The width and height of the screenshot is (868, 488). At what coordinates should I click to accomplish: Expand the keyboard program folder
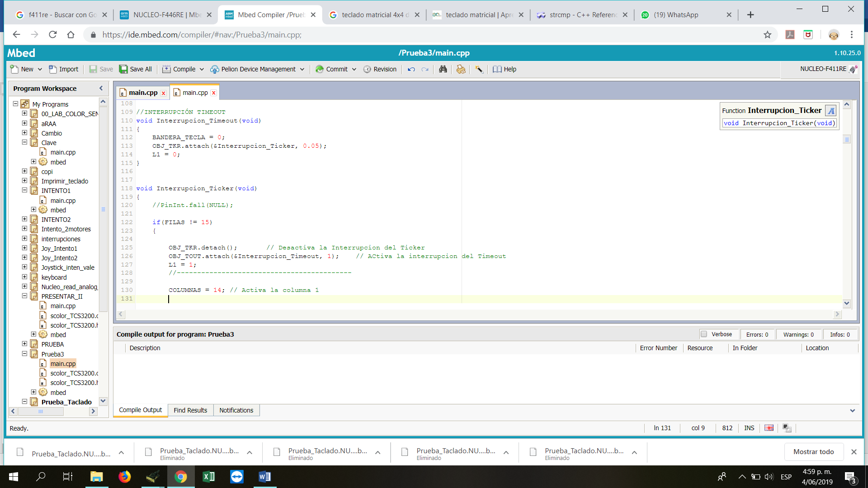tap(24, 277)
